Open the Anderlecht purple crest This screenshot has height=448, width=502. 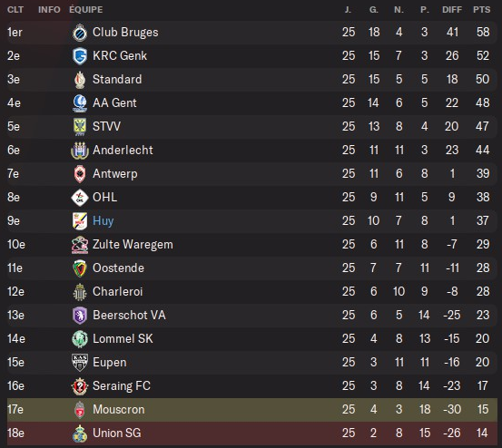point(79,151)
